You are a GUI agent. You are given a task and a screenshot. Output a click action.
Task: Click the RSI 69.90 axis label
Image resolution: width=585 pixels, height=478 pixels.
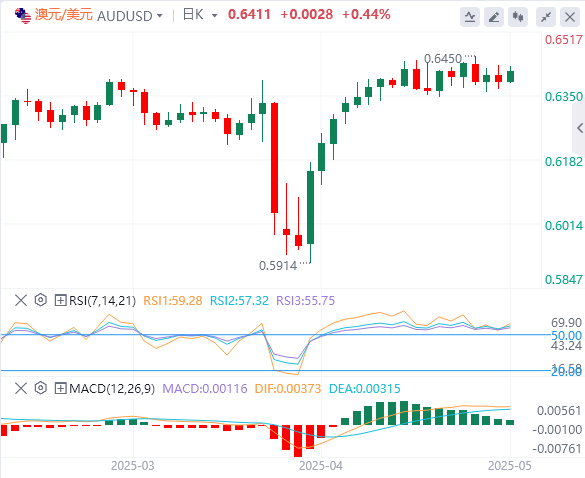click(566, 322)
